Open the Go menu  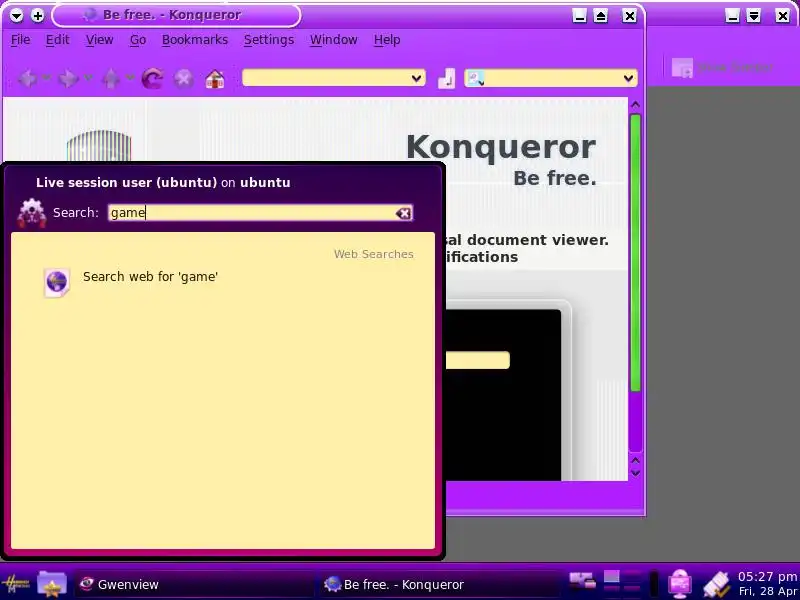click(138, 40)
